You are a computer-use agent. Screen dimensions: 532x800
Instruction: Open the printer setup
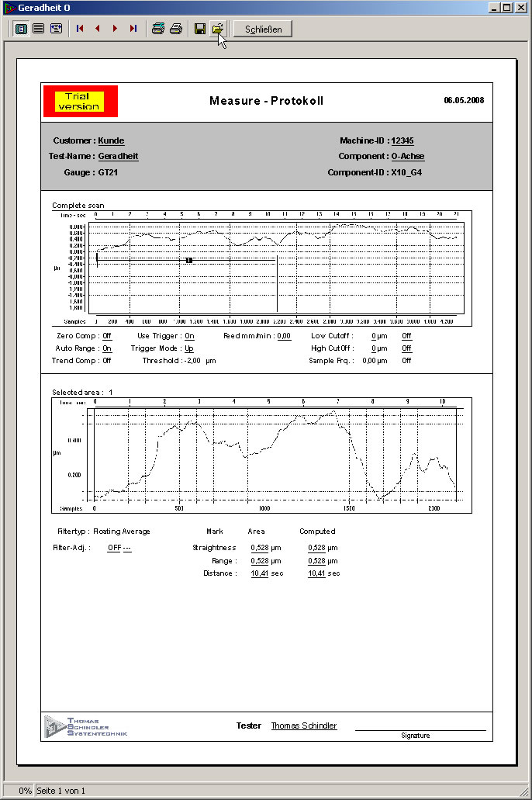pos(158,29)
